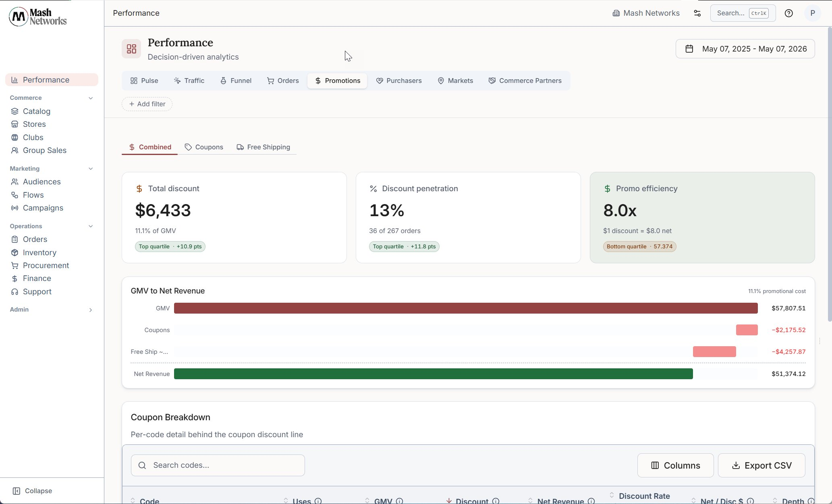Click the green Net Revenue bar
The height and width of the screenshot is (504, 832).
point(434,374)
